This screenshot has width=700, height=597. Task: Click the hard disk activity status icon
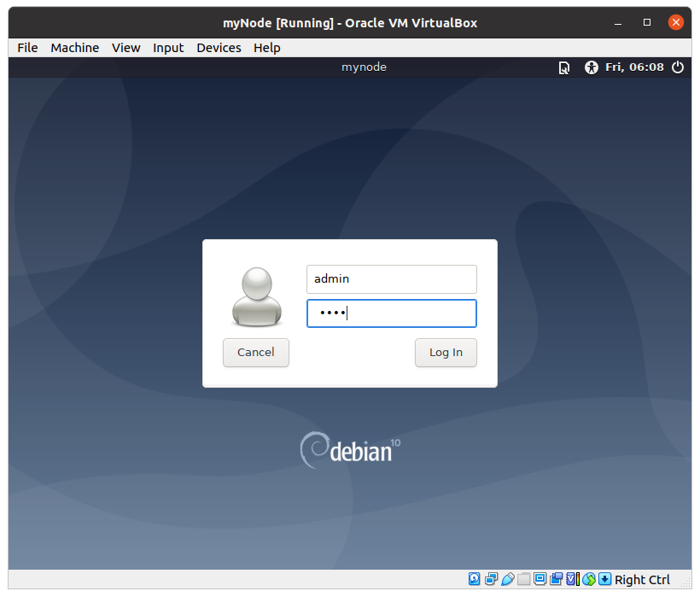[474, 579]
